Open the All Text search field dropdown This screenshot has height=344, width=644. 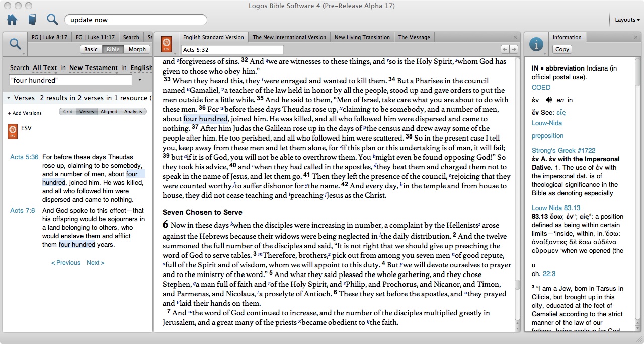coord(45,68)
